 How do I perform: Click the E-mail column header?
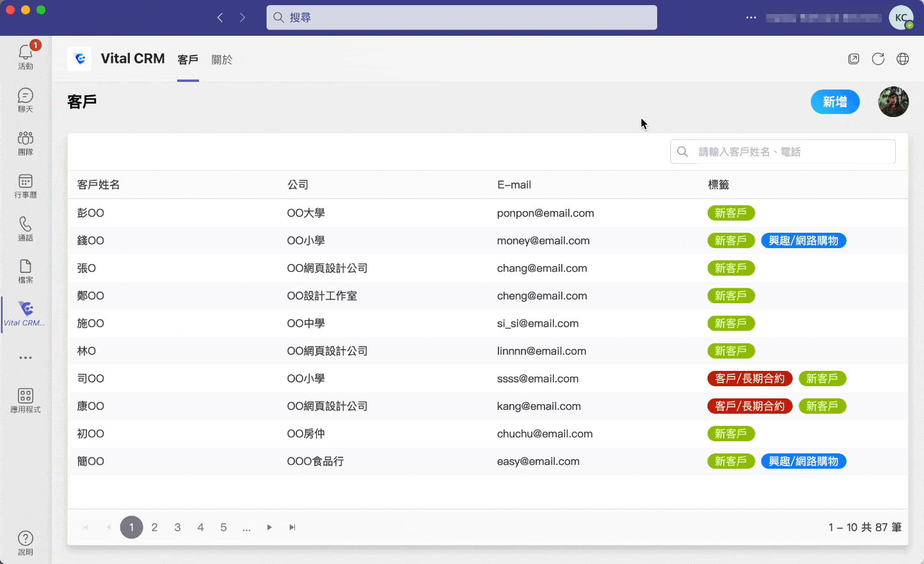click(514, 185)
